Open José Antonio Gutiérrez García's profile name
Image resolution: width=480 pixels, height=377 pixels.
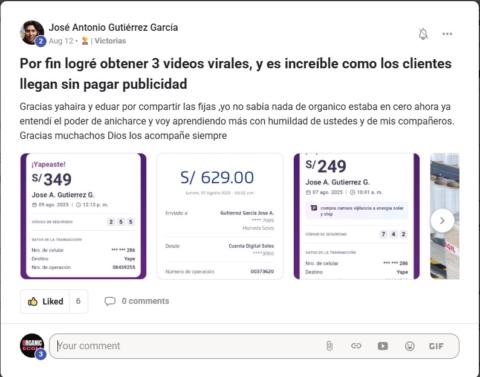click(x=113, y=27)
